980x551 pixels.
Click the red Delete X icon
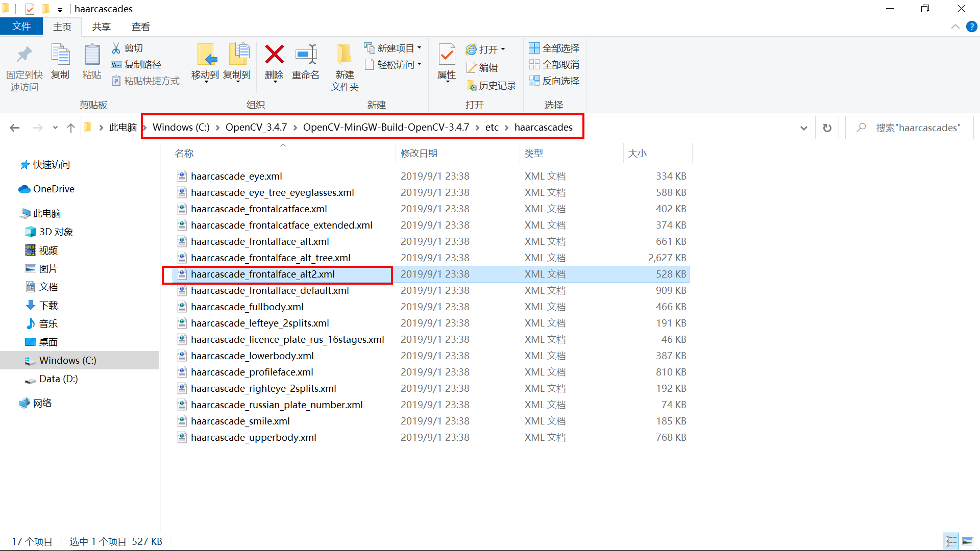coord(274,55)
